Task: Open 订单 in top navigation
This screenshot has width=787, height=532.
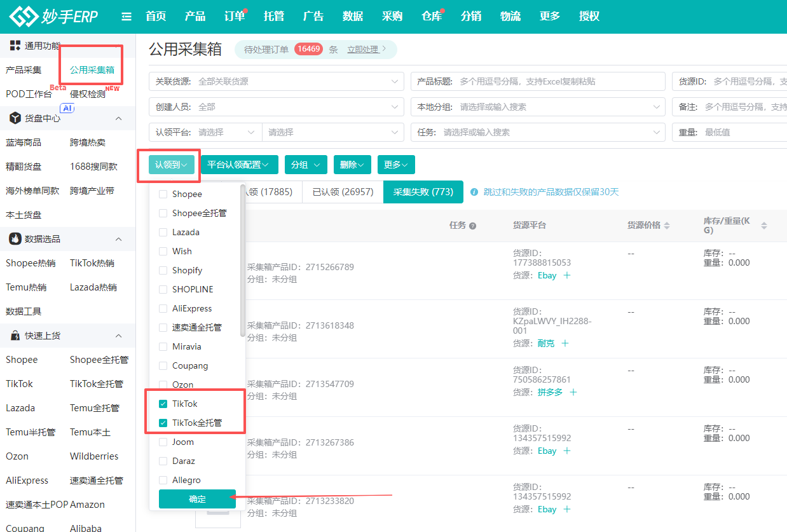Action: [x=235, y=17]
